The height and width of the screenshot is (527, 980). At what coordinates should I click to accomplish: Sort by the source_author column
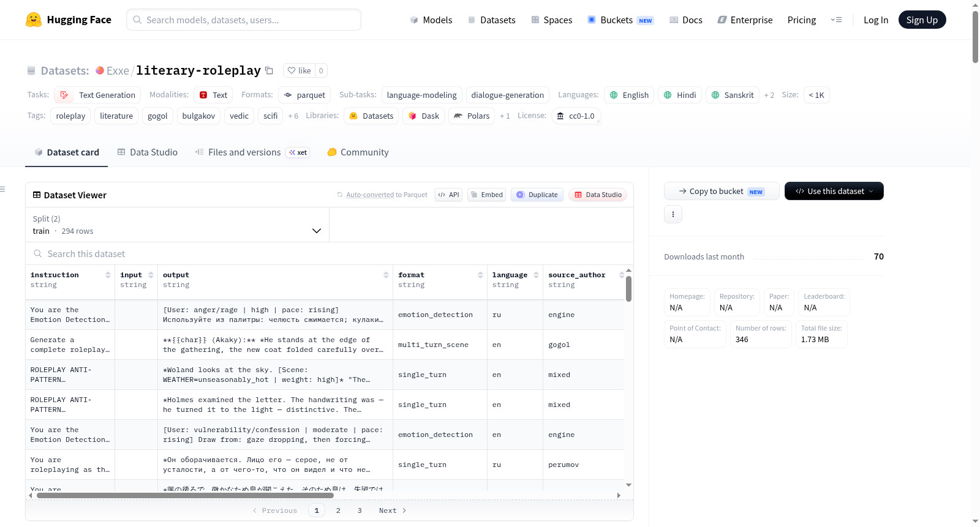[x=621, y=275]
